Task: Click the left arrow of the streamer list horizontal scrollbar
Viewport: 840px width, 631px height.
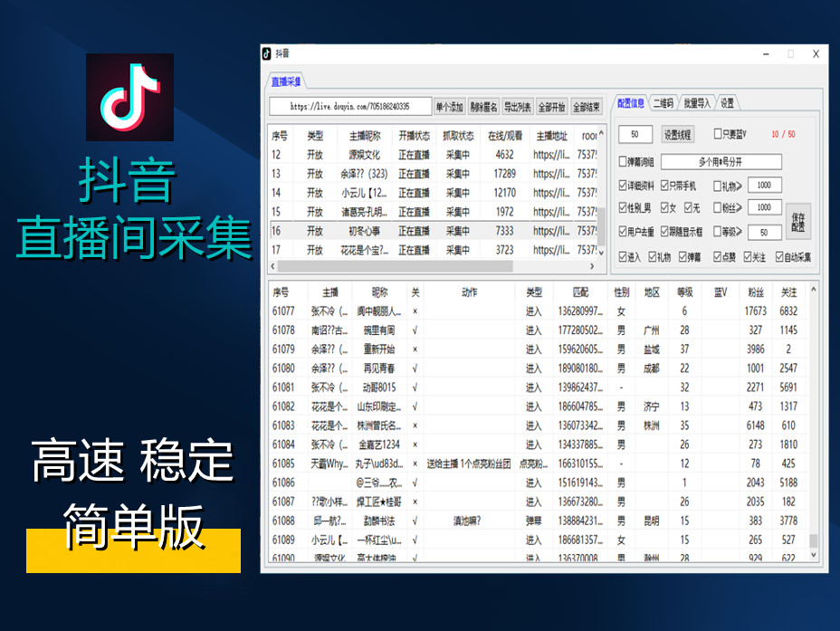Action: (273, 266)
